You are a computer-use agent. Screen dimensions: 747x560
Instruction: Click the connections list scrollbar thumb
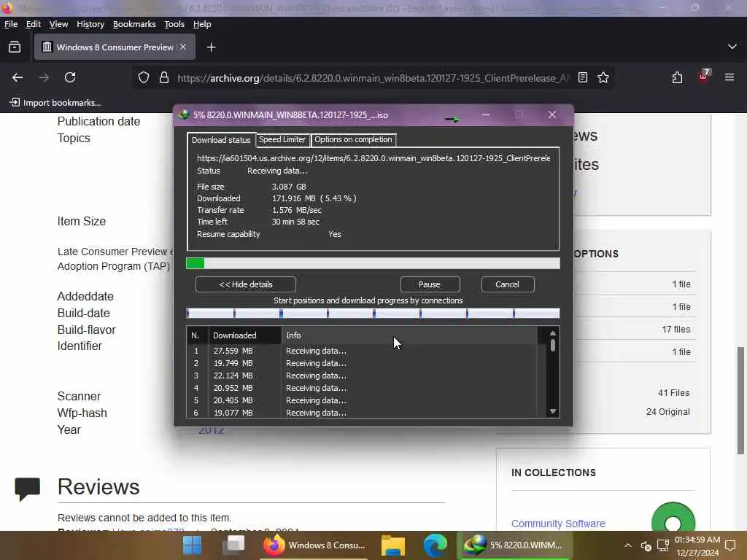point(553,345)
